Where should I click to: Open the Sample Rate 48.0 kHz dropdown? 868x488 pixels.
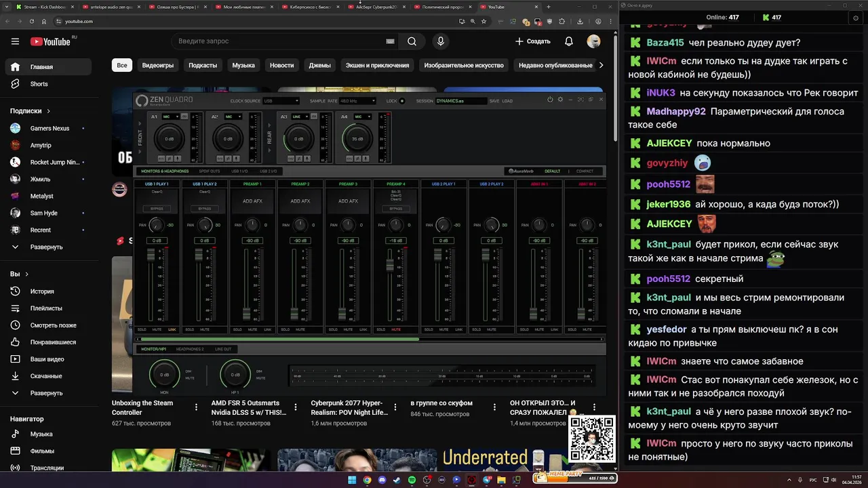pyautogui.click(x=357, y=101)
